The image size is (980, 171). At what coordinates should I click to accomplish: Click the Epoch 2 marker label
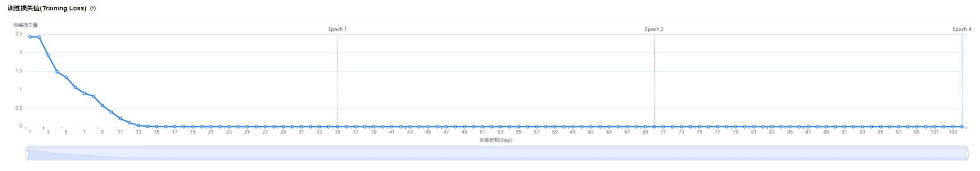654,29
